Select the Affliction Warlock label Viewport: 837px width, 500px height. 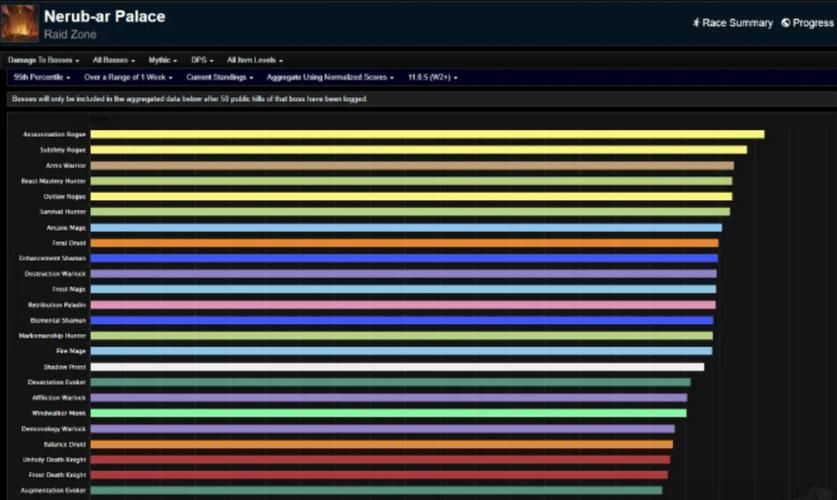click(59, 398)
